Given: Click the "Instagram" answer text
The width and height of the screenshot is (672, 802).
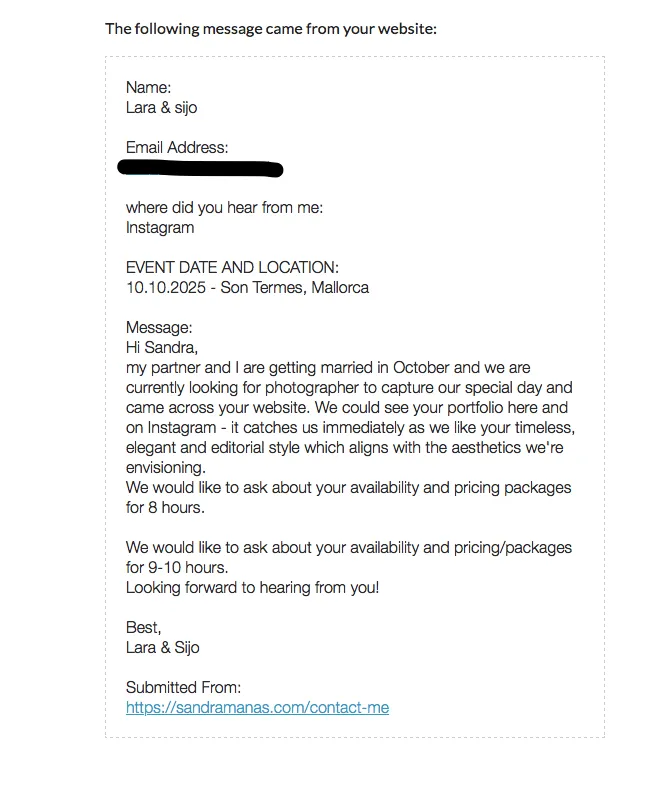Looking at the screenshot, I should click(x=160, y=228).
